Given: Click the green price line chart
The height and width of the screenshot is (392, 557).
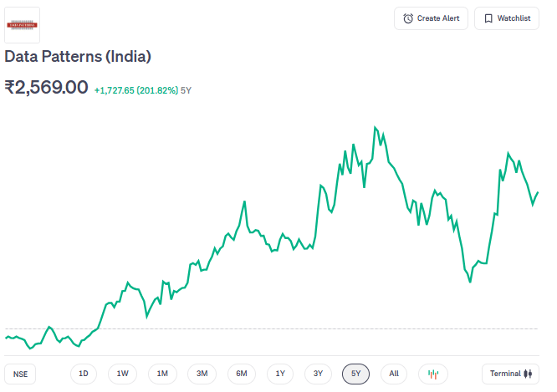Looking at the screenshot, I should [272, 237].
